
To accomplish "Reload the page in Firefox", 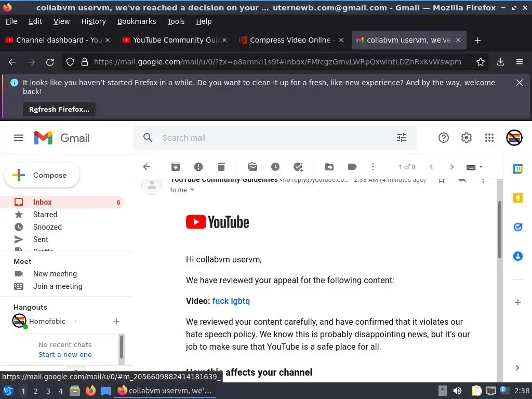I will tap(50, 62).
